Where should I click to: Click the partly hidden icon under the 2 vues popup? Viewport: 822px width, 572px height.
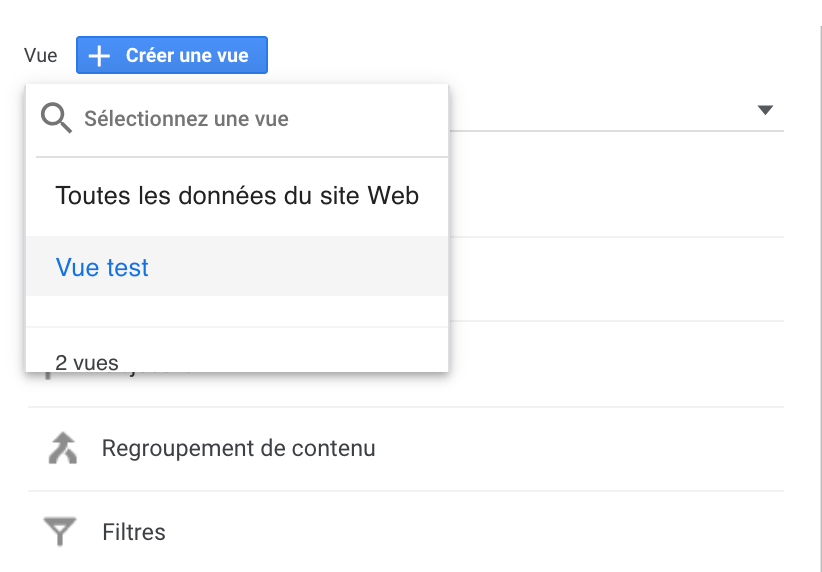coord(48,375)
